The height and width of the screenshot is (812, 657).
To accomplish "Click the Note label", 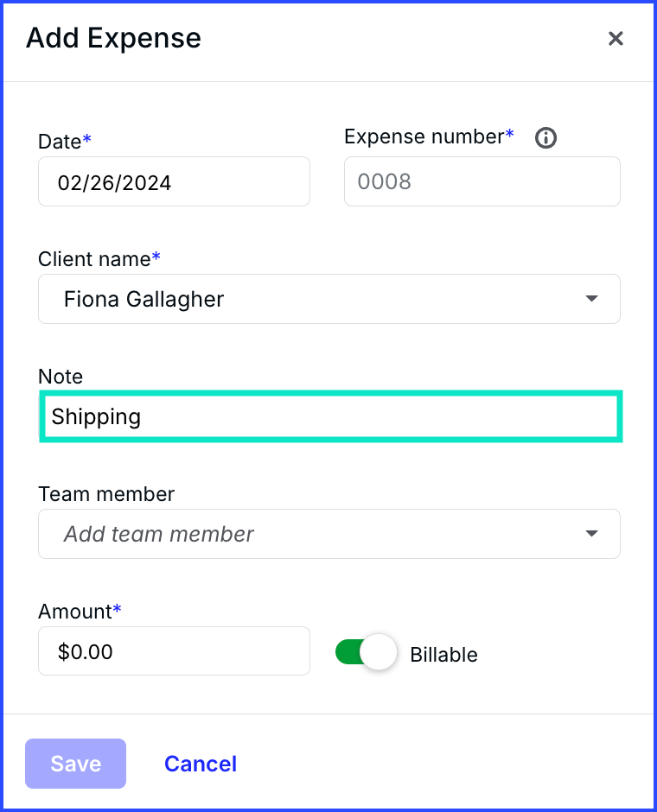I will point(61,377).
